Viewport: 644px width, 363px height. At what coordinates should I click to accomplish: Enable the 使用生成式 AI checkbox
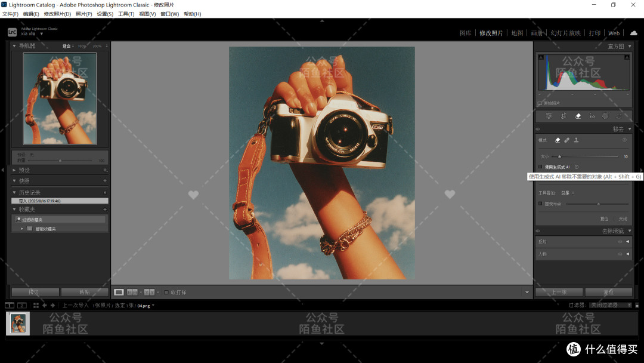(540, 167)
